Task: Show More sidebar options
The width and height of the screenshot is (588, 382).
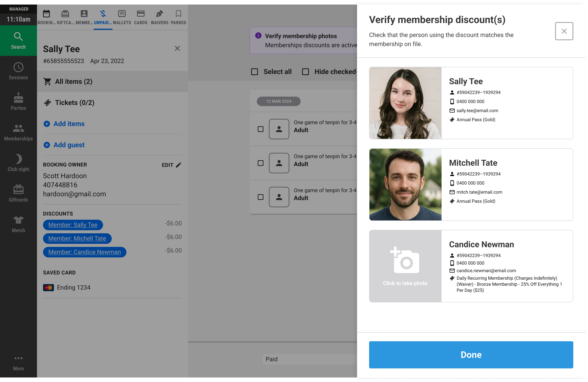Action: point(18,363)
